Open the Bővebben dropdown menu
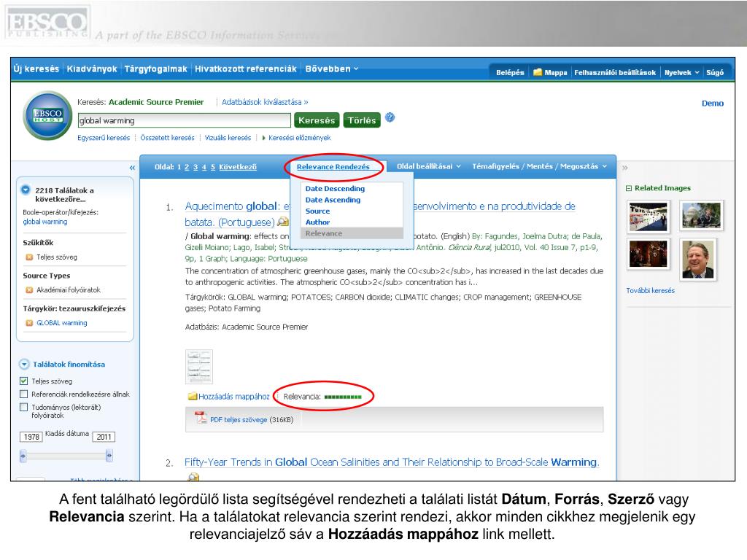 click(332, 69)
